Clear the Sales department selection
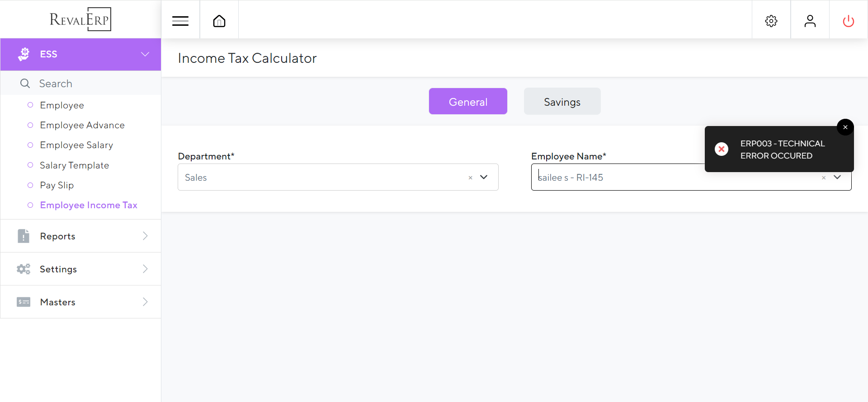868x402 pixels. 470,178
